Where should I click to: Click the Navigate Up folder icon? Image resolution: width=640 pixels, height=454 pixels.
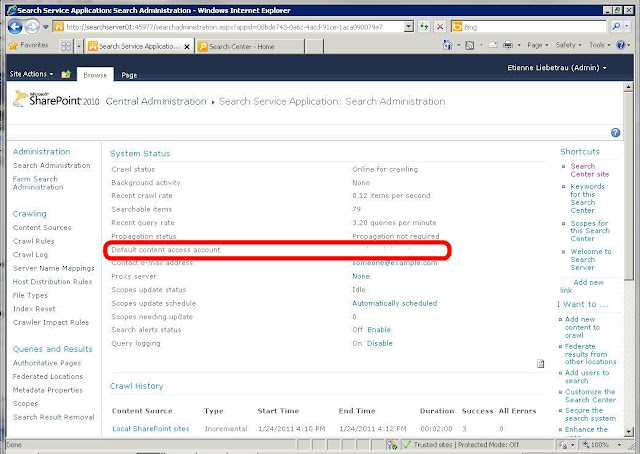coord(66,74)
